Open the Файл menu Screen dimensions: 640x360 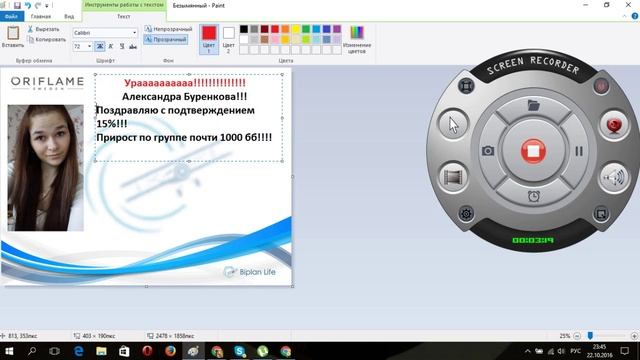pos(11,16)
